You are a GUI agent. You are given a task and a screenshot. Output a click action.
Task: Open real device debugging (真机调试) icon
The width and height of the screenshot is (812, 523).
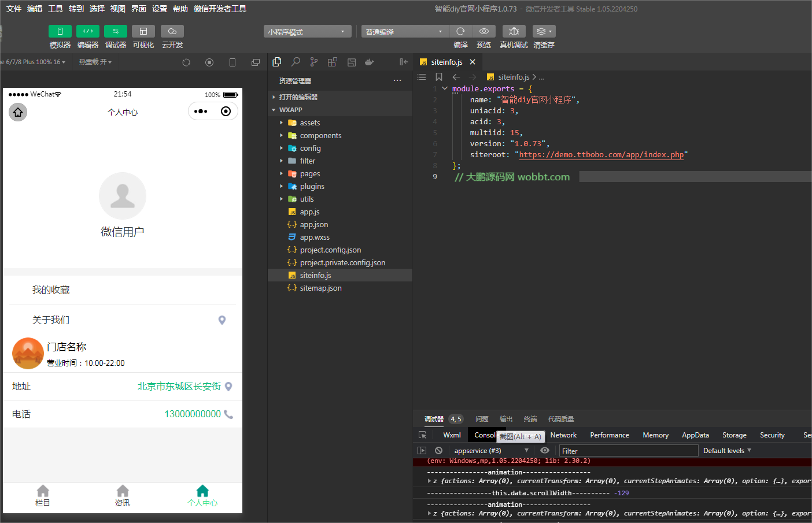(514, 31)
